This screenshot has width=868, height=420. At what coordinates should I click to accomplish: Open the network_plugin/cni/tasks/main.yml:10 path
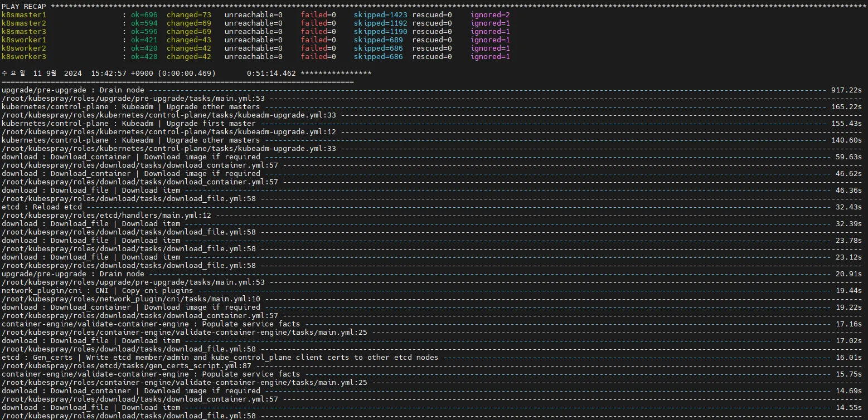[131, 299]
